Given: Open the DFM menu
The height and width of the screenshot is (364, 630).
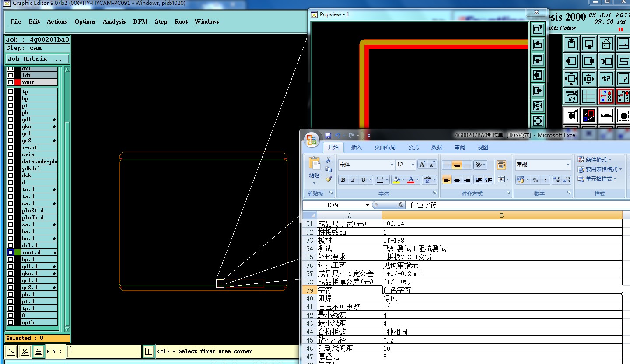Looking at the screenshot, I should [140, 21].
